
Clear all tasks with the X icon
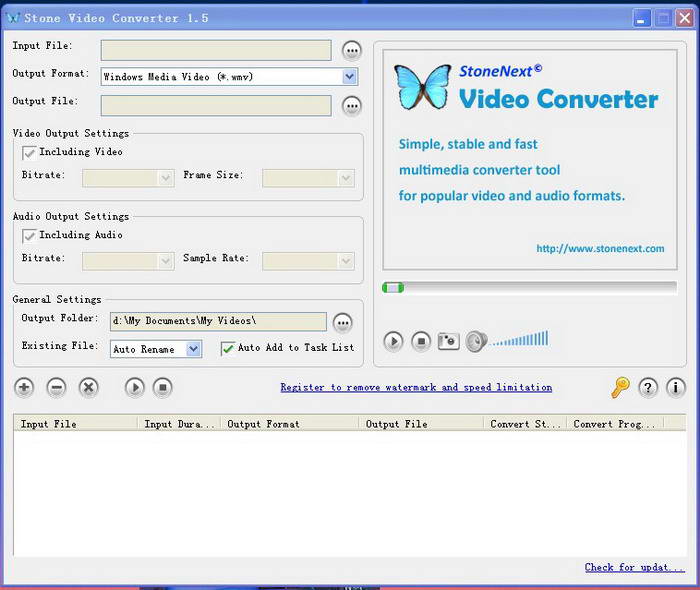point(88,387)
